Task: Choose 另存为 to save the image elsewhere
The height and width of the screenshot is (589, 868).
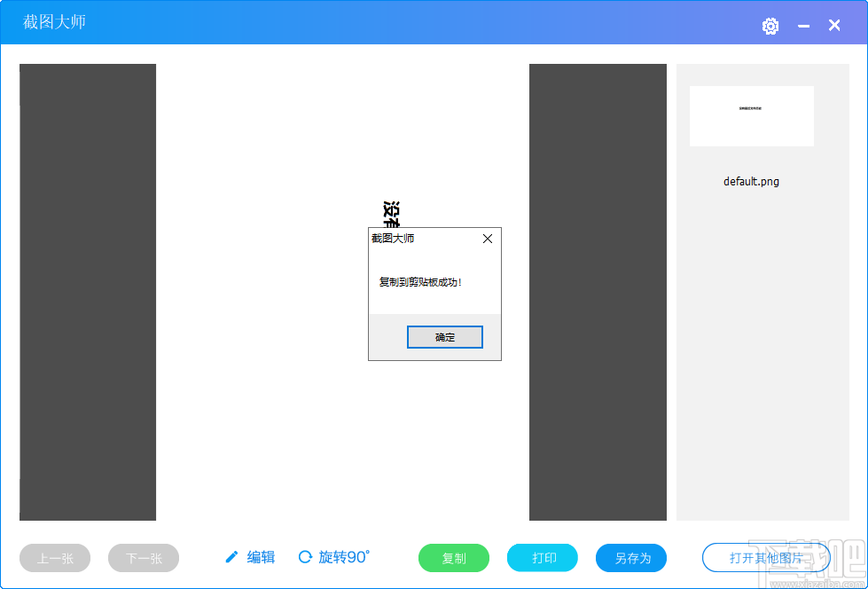Action: coord(630,558)
